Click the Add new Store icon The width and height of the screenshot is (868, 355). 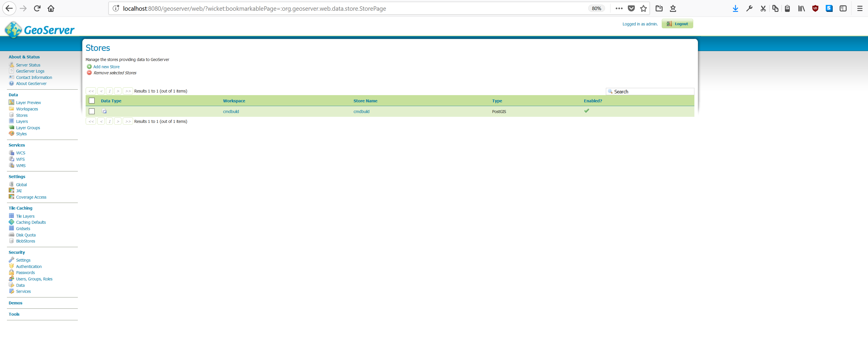(89, 67)
